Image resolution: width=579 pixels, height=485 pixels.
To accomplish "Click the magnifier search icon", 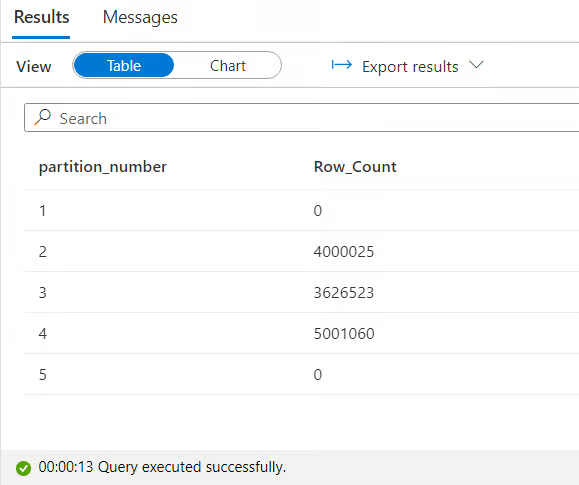I will point(43,117).
